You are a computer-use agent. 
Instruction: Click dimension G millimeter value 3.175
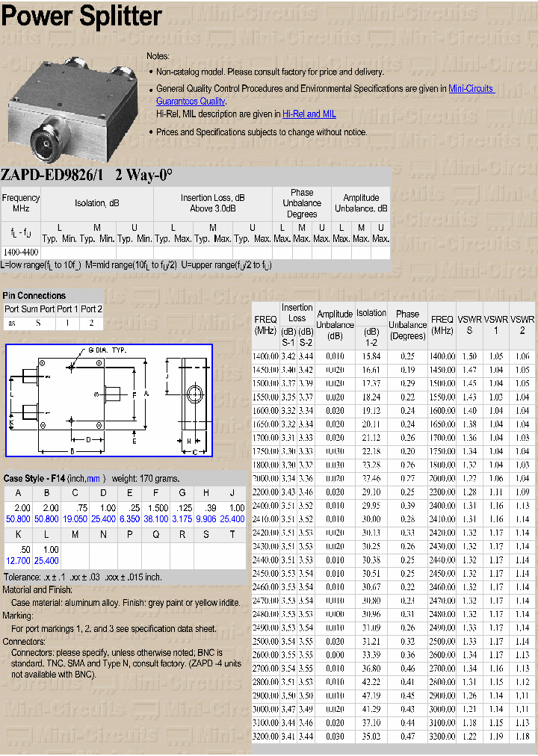click(182, 519)
